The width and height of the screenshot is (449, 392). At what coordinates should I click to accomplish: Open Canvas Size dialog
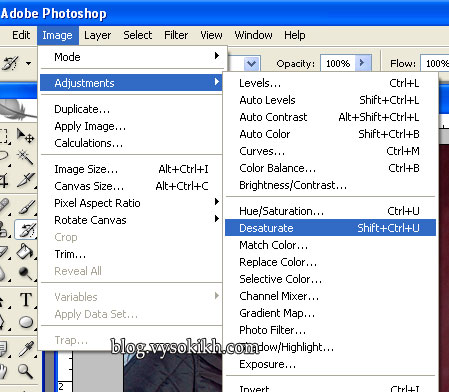[131, 186]
